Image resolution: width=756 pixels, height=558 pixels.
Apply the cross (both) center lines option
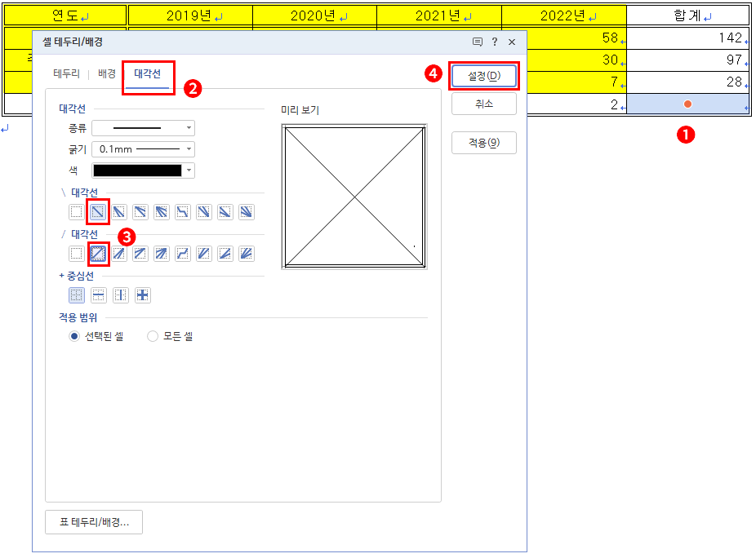coord(143,294)
